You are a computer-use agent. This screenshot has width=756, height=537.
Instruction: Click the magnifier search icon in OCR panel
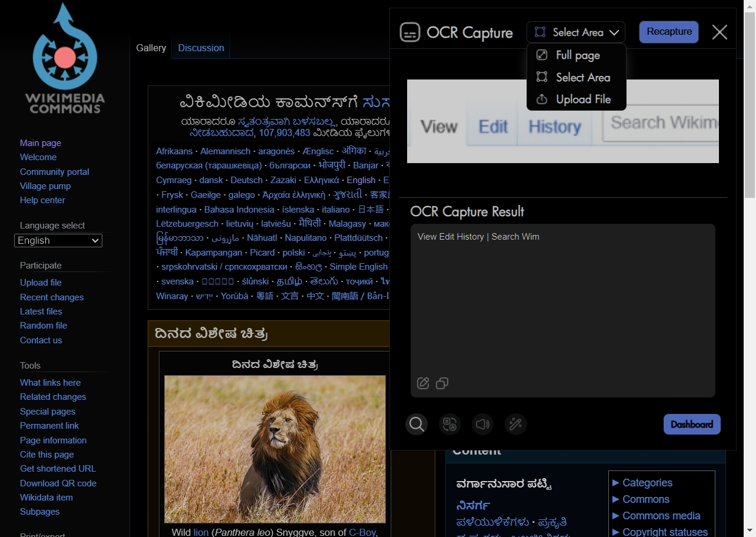pyautogui.click(x=417, y=424)
